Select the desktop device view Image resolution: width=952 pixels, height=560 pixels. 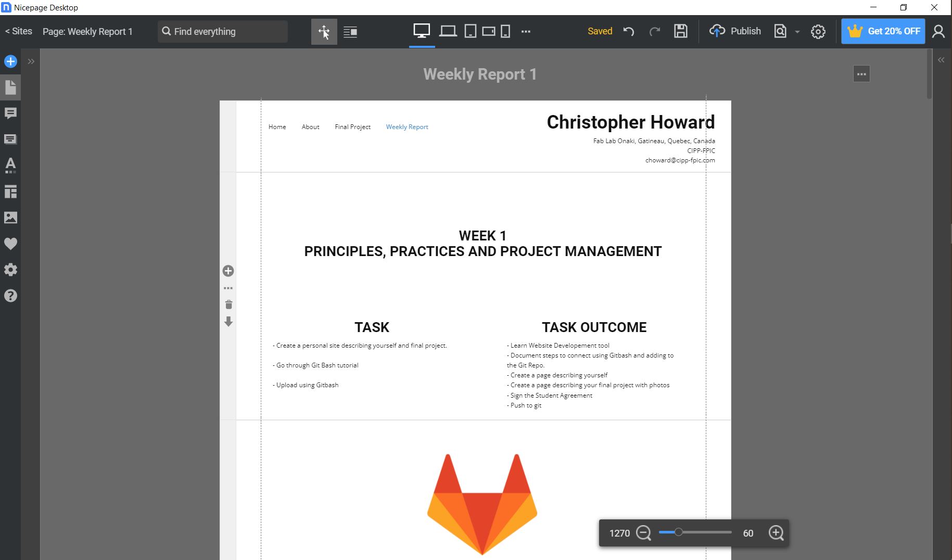point(422,31)
